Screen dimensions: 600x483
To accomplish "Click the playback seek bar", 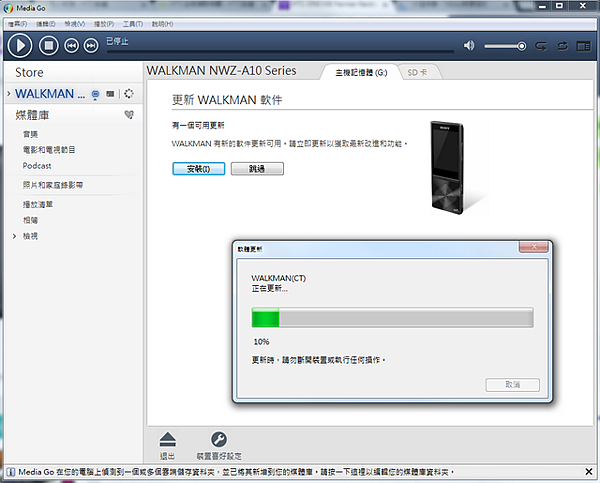I will point(280,52).
